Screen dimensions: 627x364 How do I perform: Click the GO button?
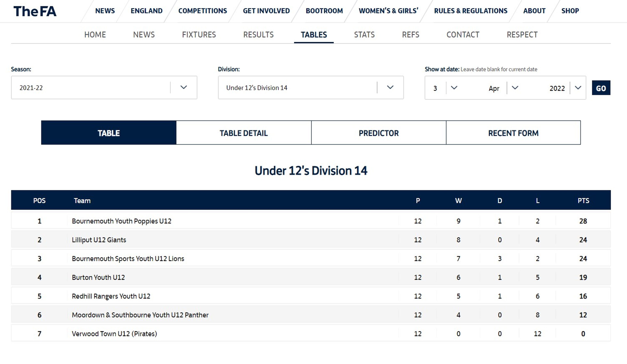(x=601, y=88)
